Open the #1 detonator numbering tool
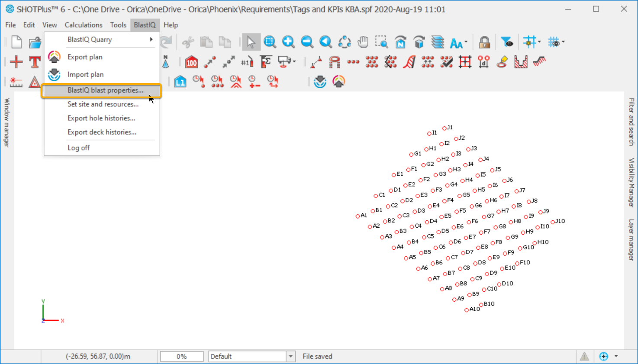Viewport: 638px width, 364px height. (x=247, y=62)
